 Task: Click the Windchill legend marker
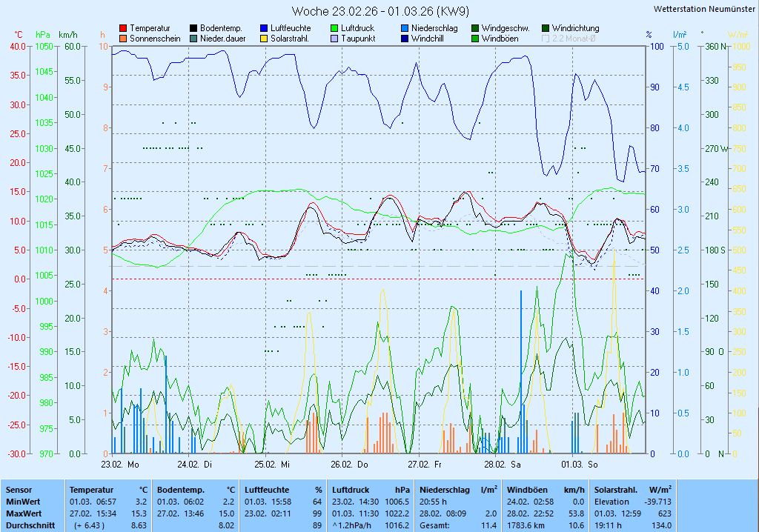tap(405, 39)
